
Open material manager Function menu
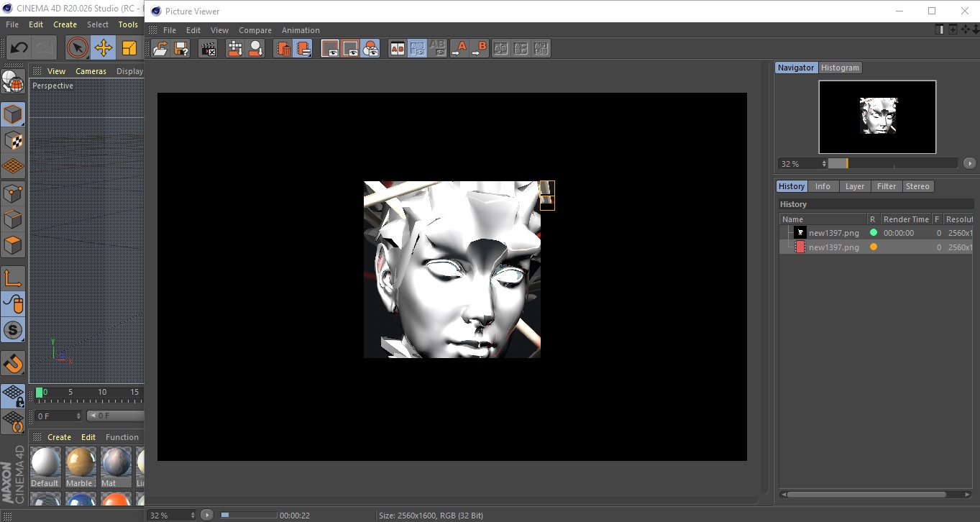click(x=122, y=437)
